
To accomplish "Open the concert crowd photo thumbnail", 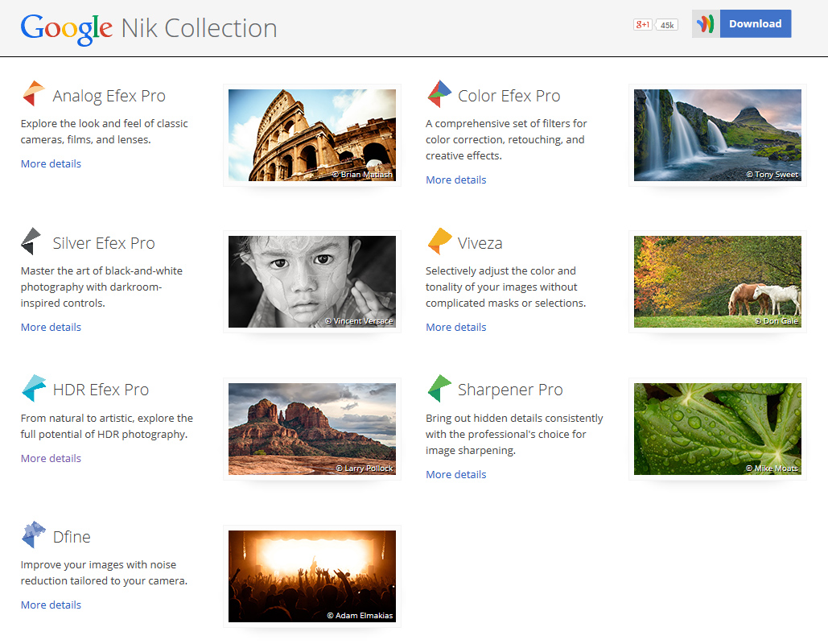I will pos(311,576).
